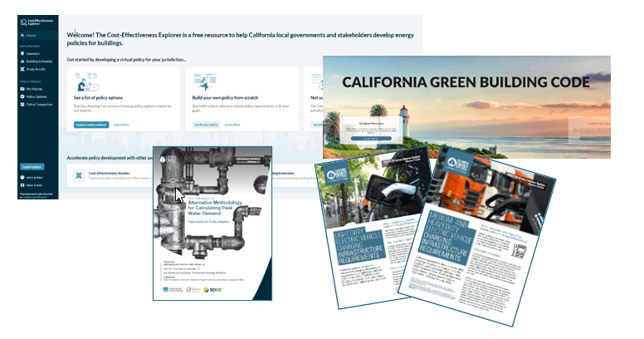Follow Learn More under Build your own policy
The width and height of the screenshot is (644, 339).
pyautogui.click(x=232, y=125)
